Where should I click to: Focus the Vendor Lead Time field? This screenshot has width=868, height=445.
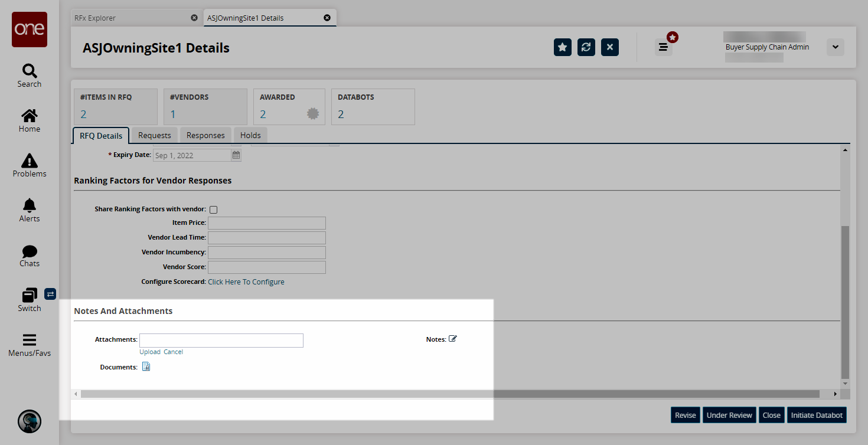[x=267, y=238]
